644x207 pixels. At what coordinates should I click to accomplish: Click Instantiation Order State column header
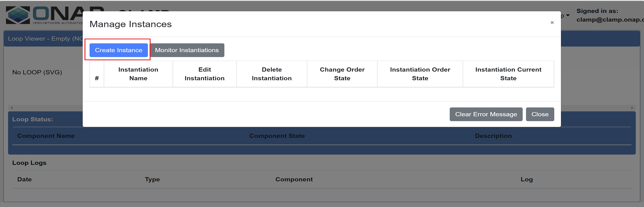(x=420, y=74)
